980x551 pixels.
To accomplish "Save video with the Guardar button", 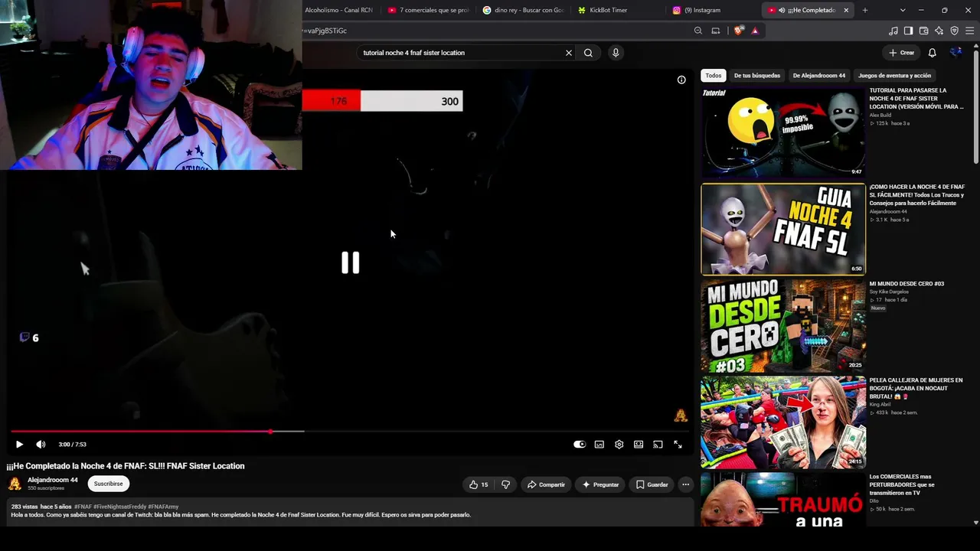I will click(652, 484).
